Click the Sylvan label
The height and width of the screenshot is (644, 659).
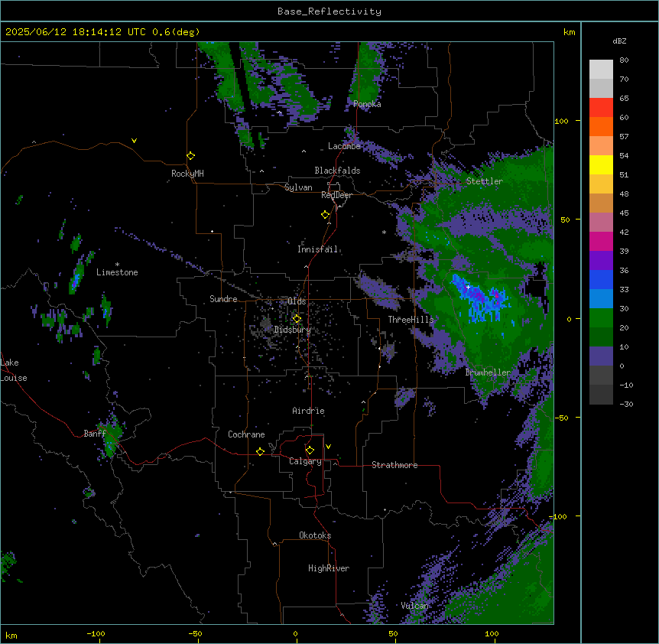pyautogui.click(x=298, y=187)
